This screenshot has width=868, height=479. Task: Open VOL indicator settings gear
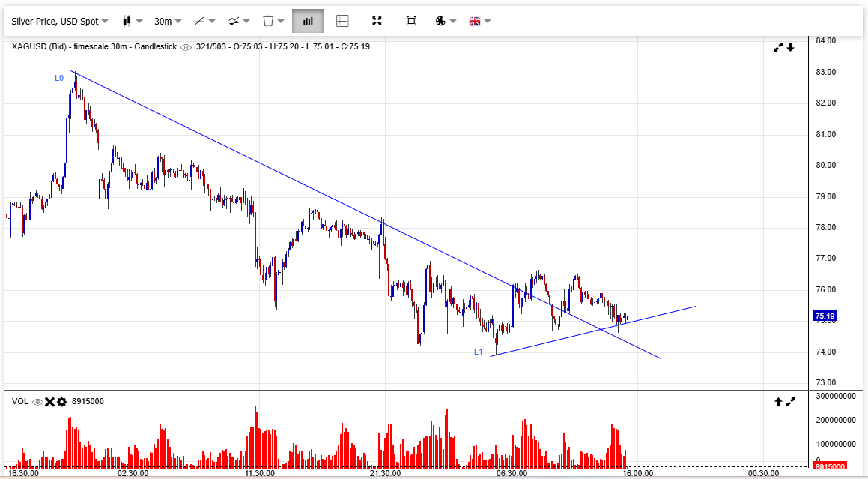click(61, 402)
